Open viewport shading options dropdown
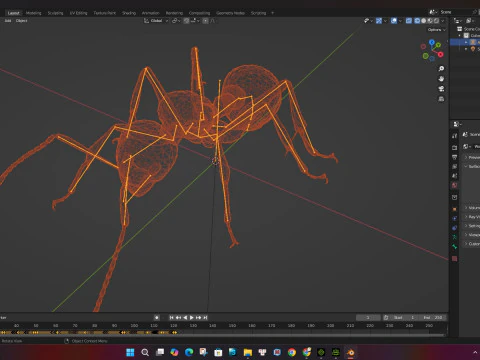The width and height of the screenshot is (480, 360). (x=443, y=21)
